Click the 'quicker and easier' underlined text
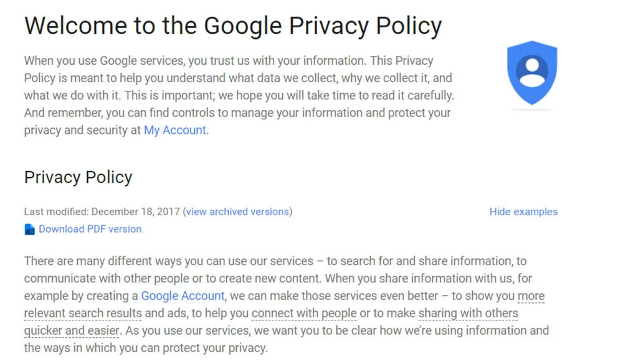 [72, 330]
